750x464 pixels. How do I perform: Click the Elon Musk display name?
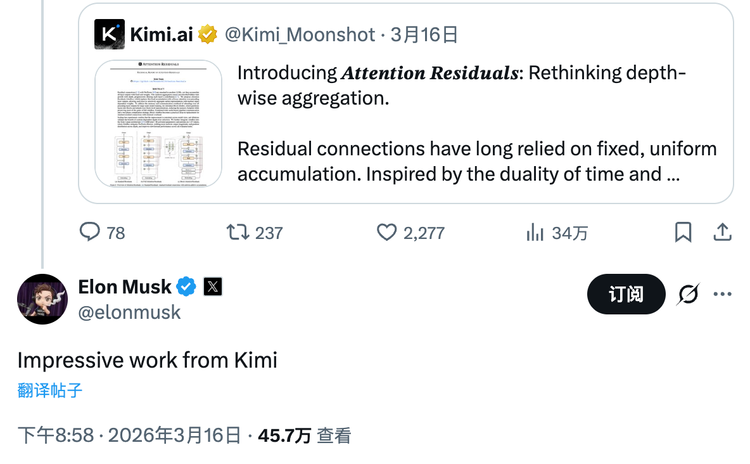124,287
